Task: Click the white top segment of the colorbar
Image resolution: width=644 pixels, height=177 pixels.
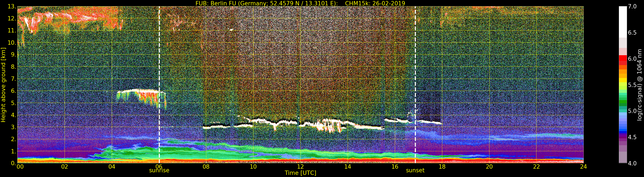Action: (623, 22)
